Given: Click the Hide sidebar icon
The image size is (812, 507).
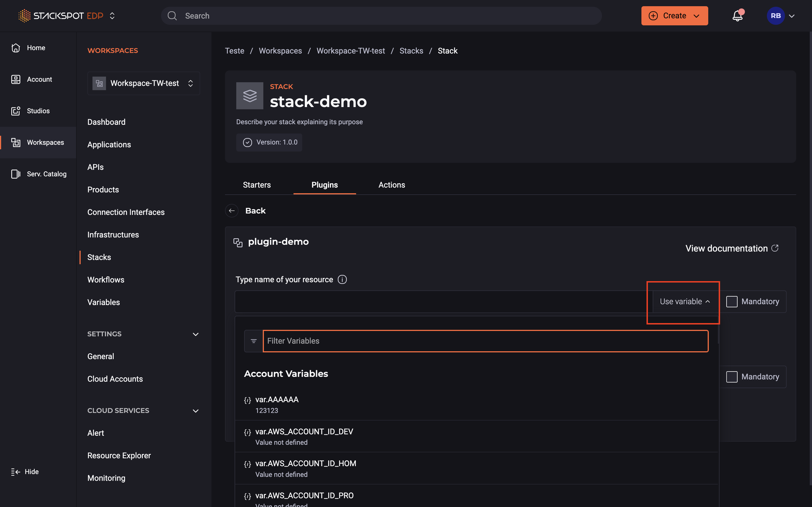Looking at the screenshot, I should 16,472.
